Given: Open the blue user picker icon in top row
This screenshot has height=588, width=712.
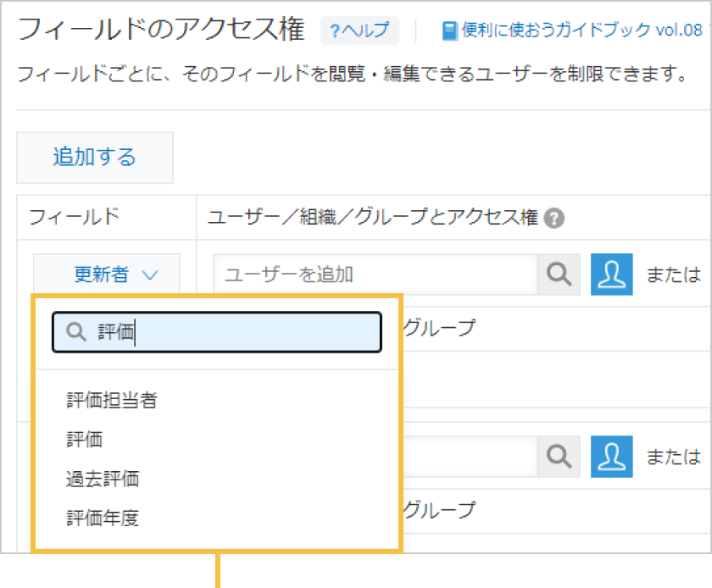Looking at the screenshot, I should (611, 274).
